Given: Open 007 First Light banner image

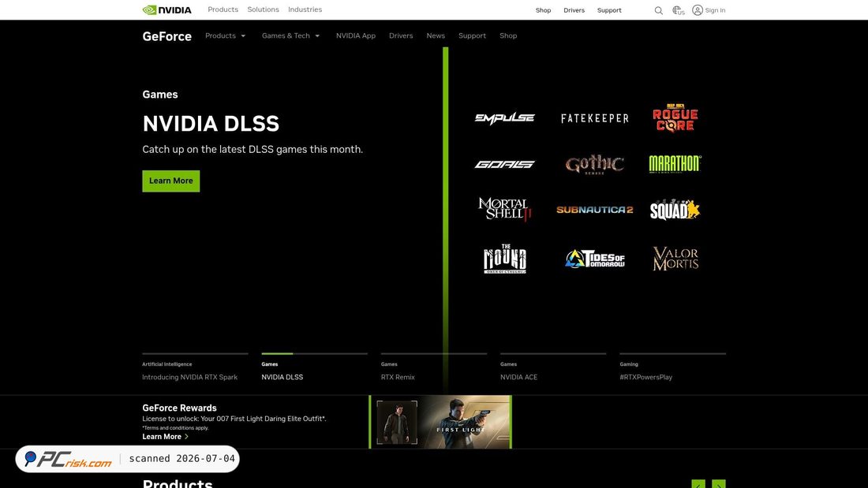Looking at the screenshot, I should pos(440,422).
